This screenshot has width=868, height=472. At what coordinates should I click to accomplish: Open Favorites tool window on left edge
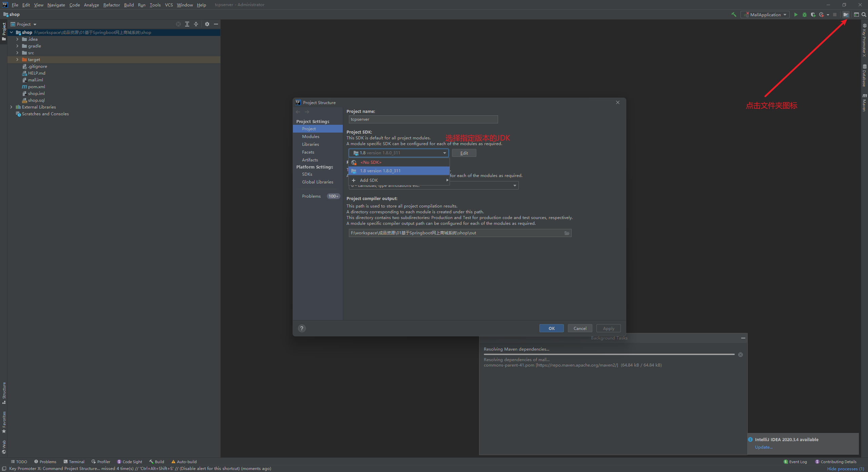(x=4, y=422)
